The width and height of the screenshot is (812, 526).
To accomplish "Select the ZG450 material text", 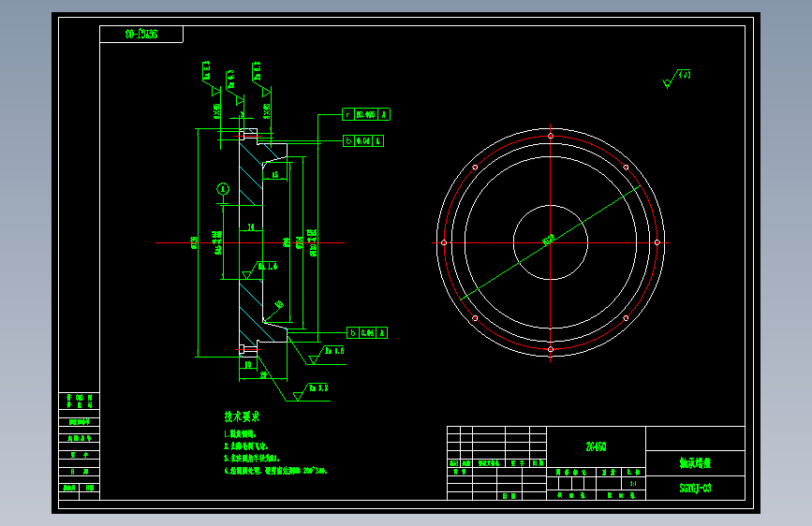I will point(596,446).
